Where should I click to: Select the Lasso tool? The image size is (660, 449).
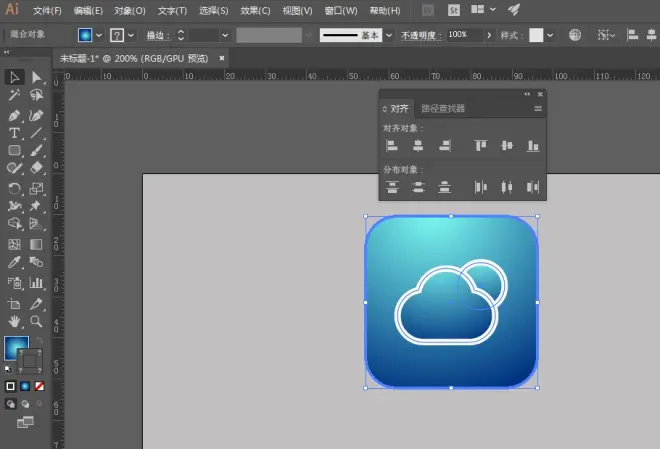click(36, 95)
